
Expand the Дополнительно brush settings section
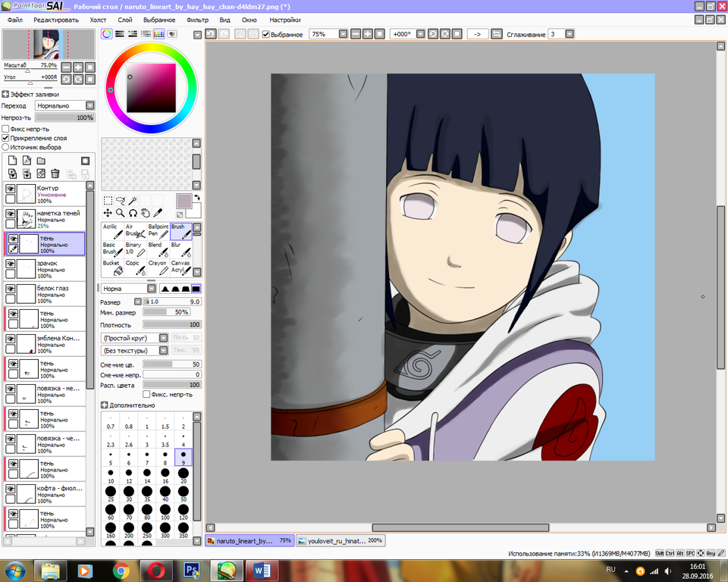(105, 405)
